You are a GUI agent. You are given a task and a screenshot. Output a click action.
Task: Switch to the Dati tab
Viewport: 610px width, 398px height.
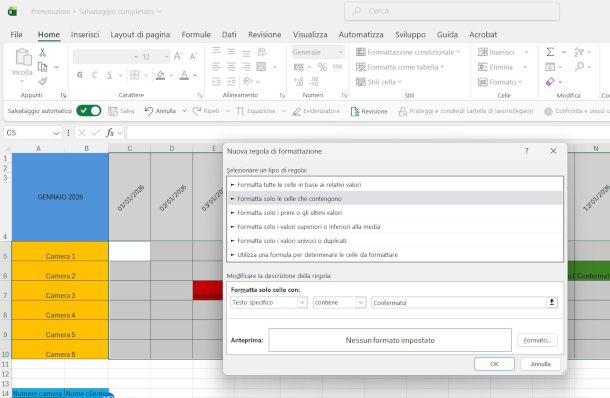point(229,35)
